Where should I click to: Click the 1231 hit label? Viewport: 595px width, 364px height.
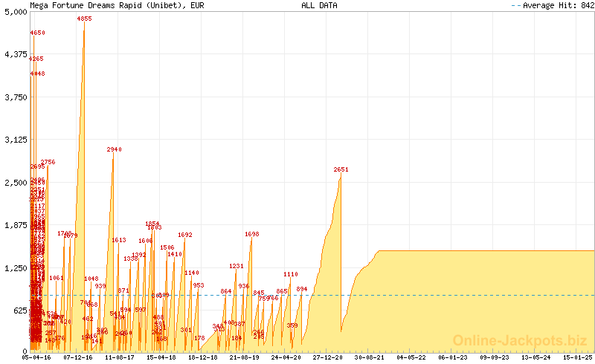click(x=236, y=266)
